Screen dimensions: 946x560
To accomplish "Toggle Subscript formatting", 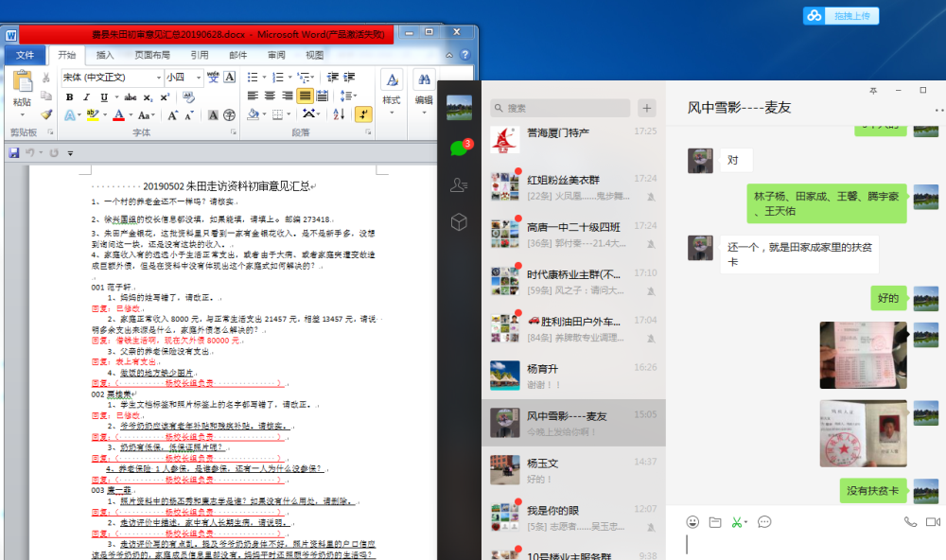I will (x=148, y=97).
